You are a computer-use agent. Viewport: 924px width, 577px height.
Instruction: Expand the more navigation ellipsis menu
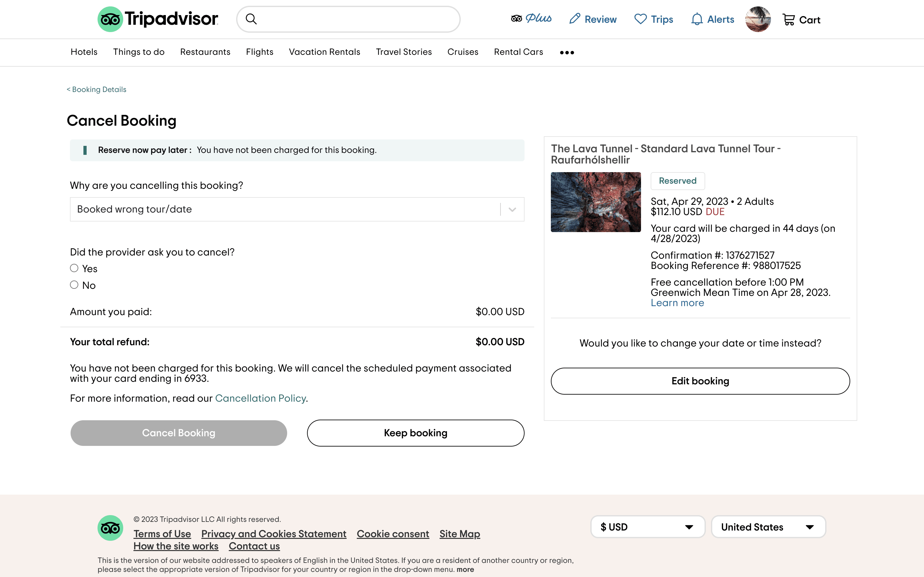567,52
